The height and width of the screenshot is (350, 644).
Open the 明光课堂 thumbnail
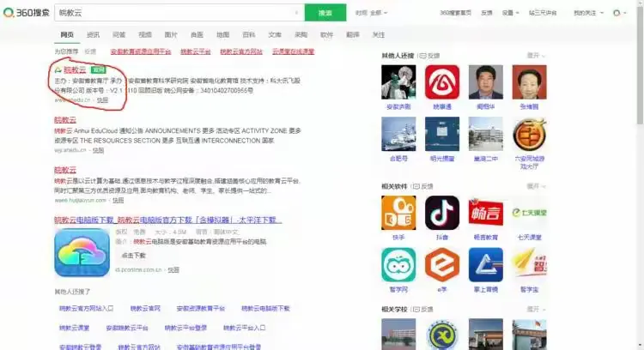click(442, 134)
